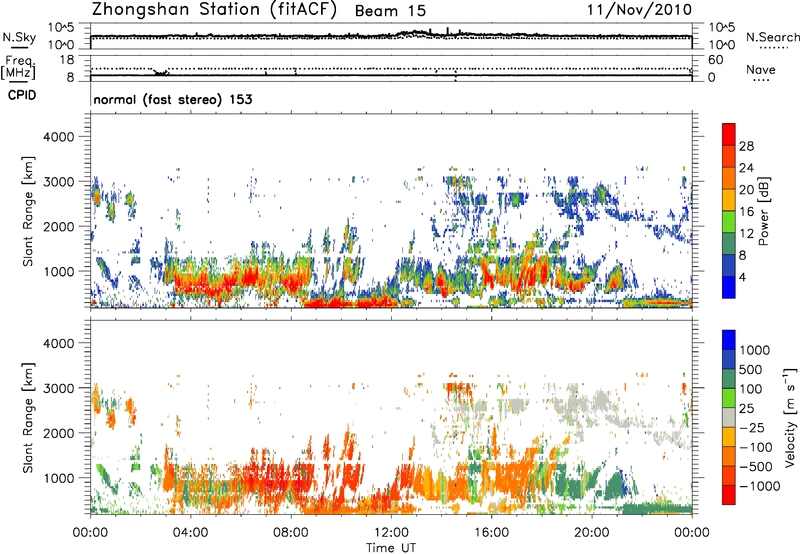The image size is (800, 554).
Task: Click the '1000' velocity colorbar tick
Action: click(755, 350)
